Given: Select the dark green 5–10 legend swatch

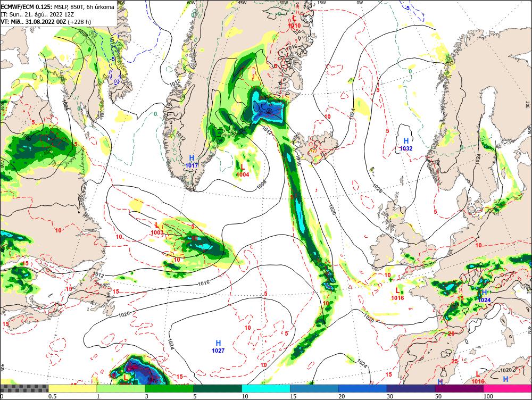Looking at the screenshot, I should click(x=218, y=388).
